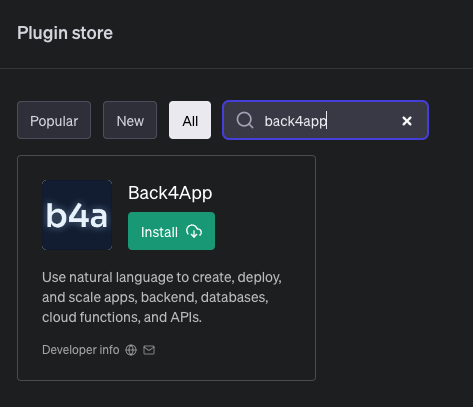Viewport: 473px width, 407px height.
Task: Click the Back4App plugin title
Action: coord(170,193)
